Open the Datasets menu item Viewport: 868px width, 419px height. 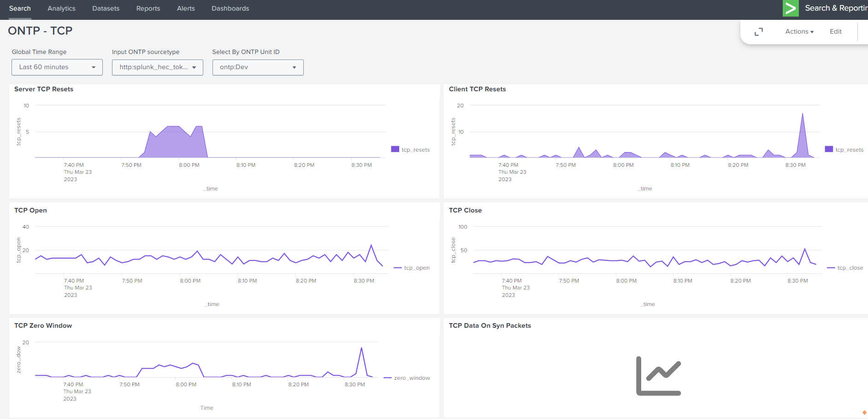tap(106, 8)
